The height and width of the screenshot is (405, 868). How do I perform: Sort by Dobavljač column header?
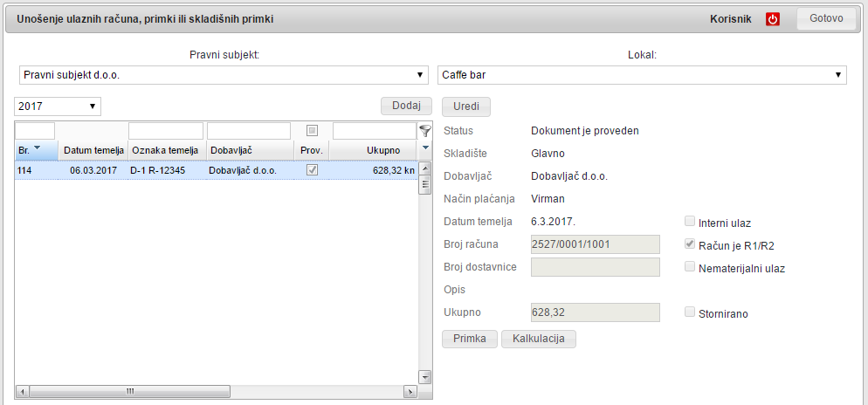click(x=248, y=150)
